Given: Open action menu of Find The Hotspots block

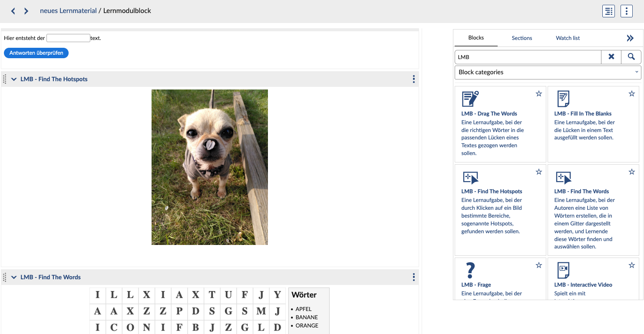Looking at the screenshot, I should 413,79.
